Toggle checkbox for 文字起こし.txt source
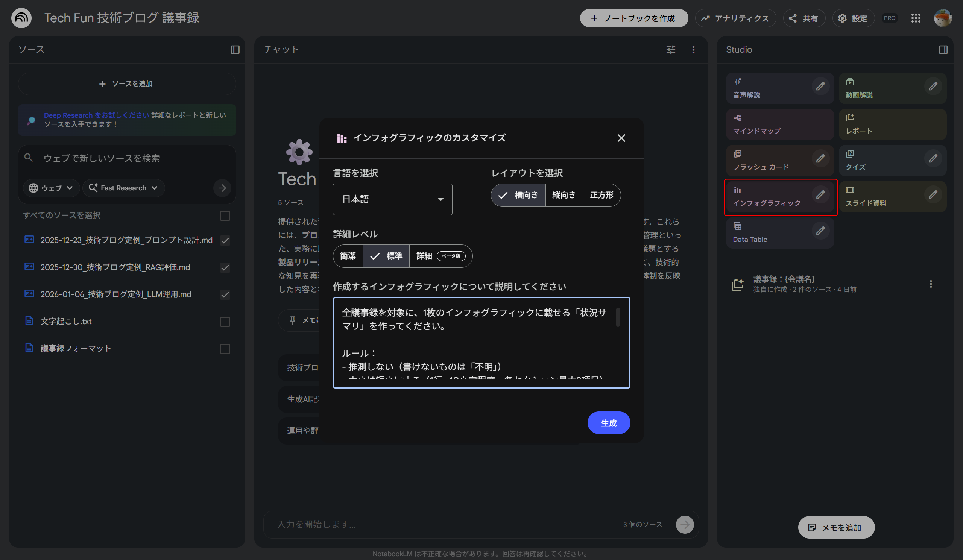 coord(225,322)
